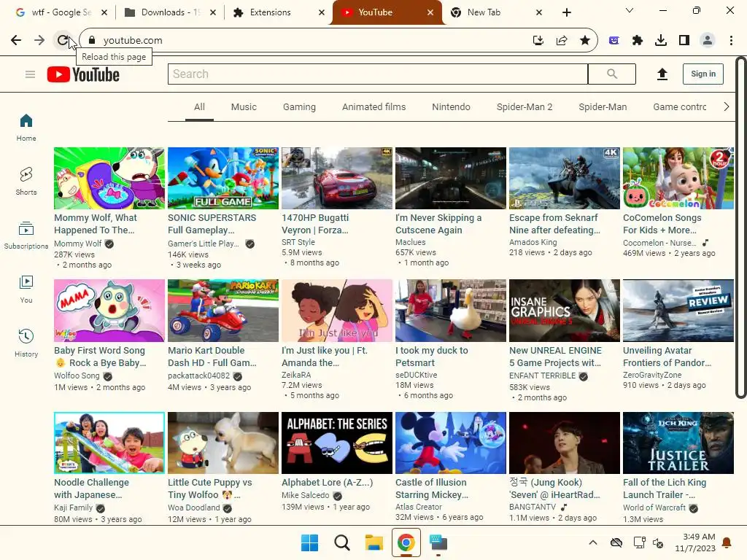The height and width of the screenshot is (560, 747).
Task: Click the search magnifier button
Action: coord(612,74)
